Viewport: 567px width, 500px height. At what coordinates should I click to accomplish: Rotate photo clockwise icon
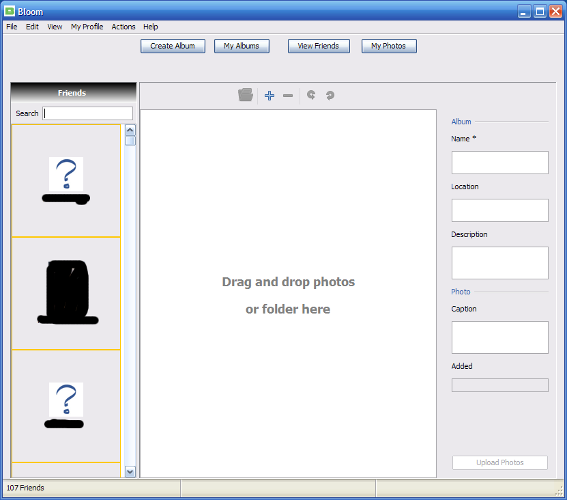330,95
